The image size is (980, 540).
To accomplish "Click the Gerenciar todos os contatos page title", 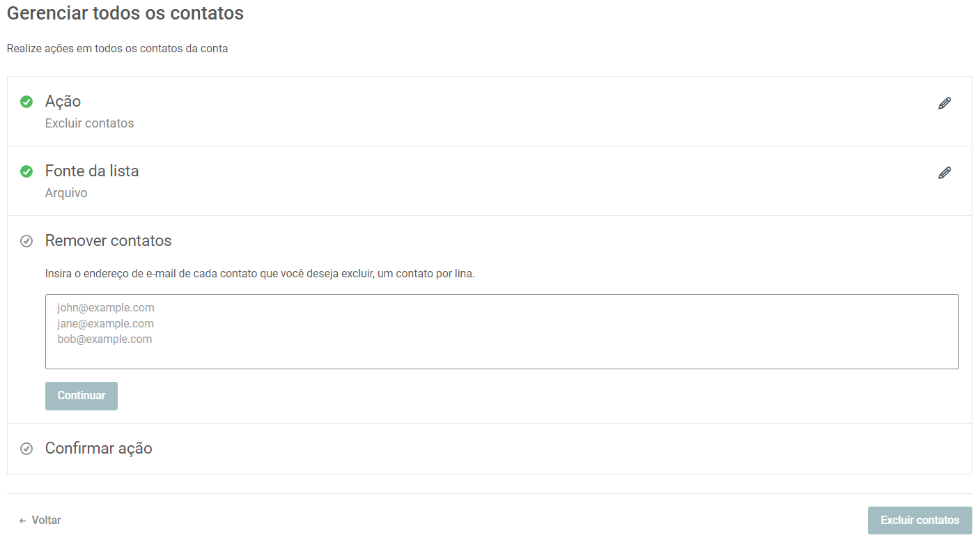I will point(125,13).
